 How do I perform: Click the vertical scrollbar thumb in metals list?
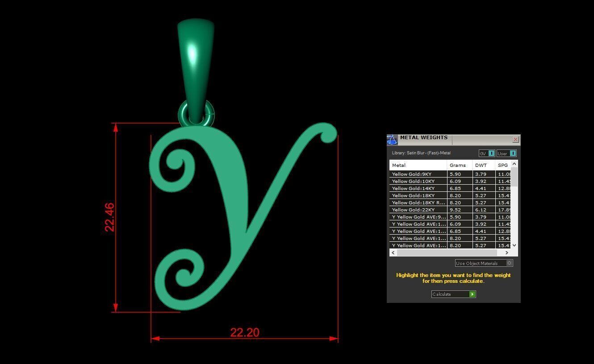pyautogui.click(x=514, y=177)
